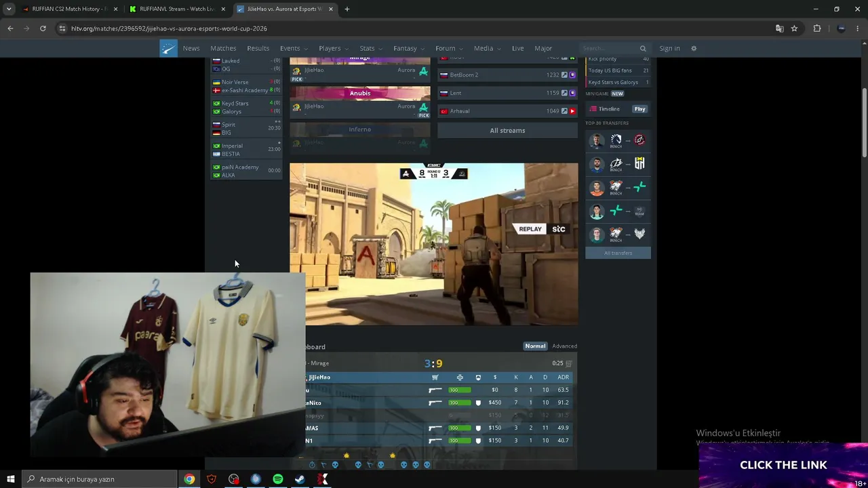Click the All streams button

point(507,130)
